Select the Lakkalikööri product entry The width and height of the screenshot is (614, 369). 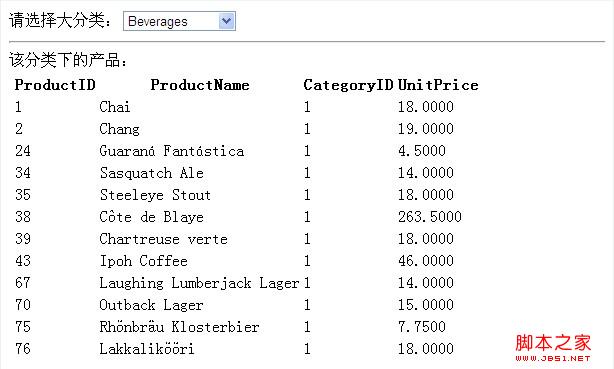click(x=146, y=349)
